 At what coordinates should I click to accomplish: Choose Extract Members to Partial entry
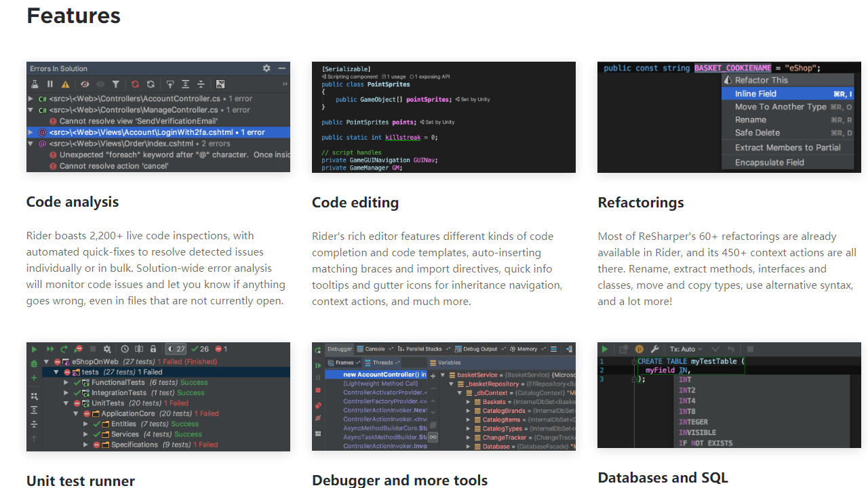coord(787,147)
